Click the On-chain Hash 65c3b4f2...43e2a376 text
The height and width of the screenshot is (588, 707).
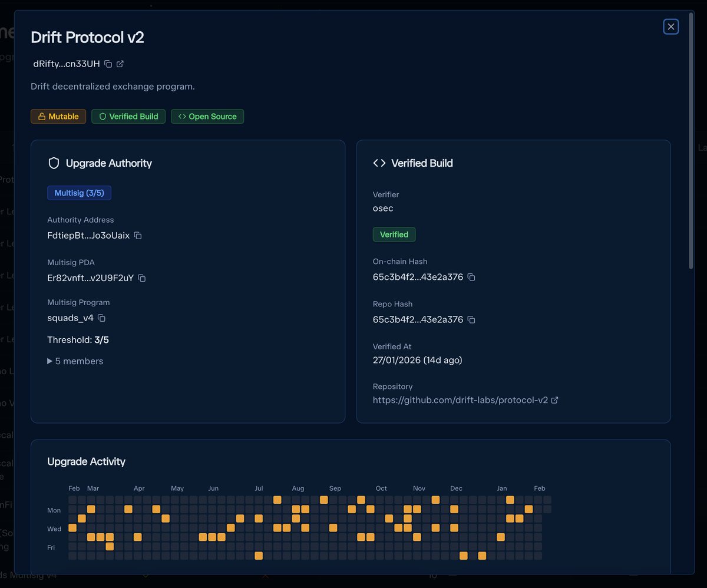418,277
